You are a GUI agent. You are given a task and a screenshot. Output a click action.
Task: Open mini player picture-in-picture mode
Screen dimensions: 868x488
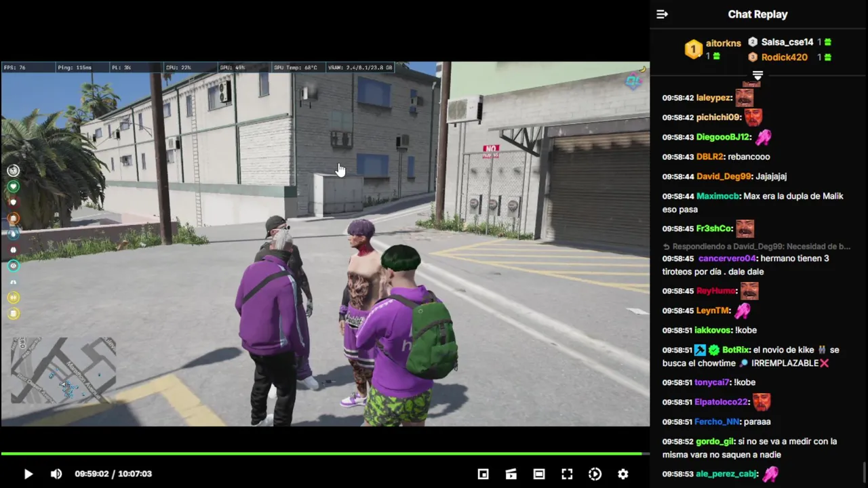point(483,474)
